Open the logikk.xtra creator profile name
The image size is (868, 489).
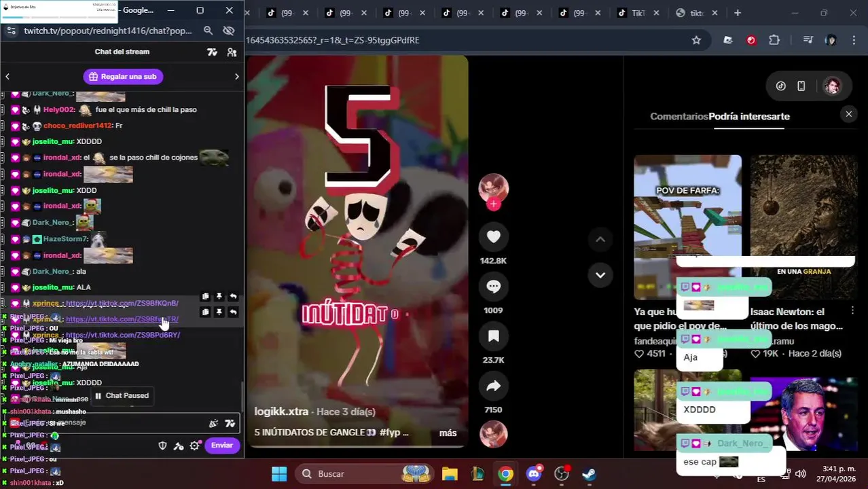tap(281, 412)
